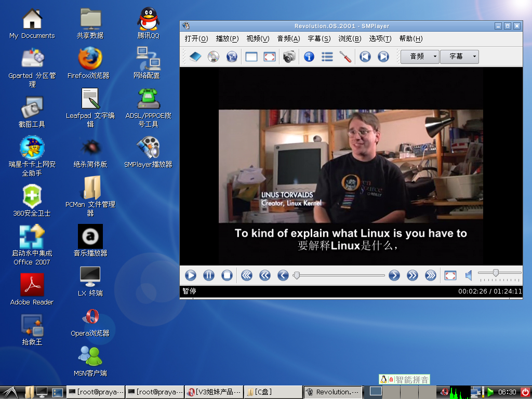The image size is (532, 399).
Task: Select the ADSL/PPPOE拨号工具 icon
Action: [x=148, y=108]
